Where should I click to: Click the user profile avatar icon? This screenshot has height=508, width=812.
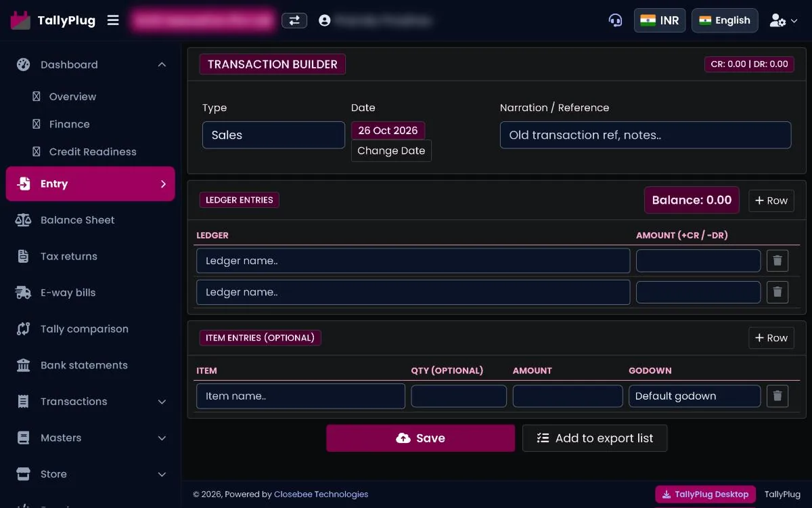(x=325, y=20)
